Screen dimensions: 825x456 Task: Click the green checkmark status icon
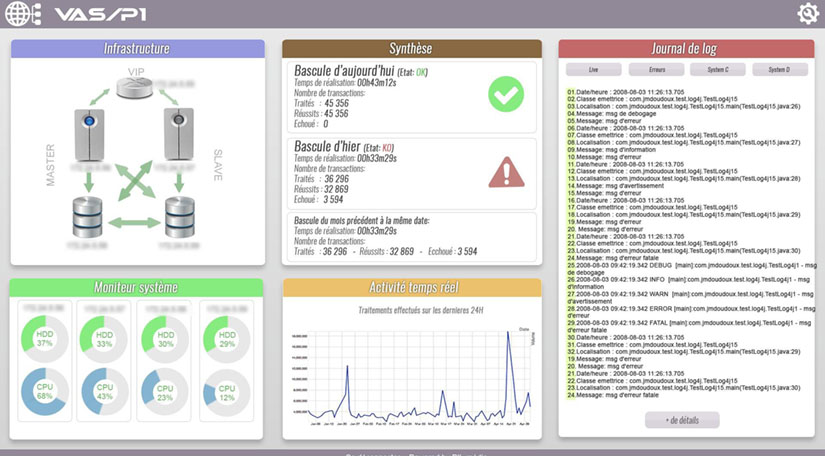(x=506, y=94)
